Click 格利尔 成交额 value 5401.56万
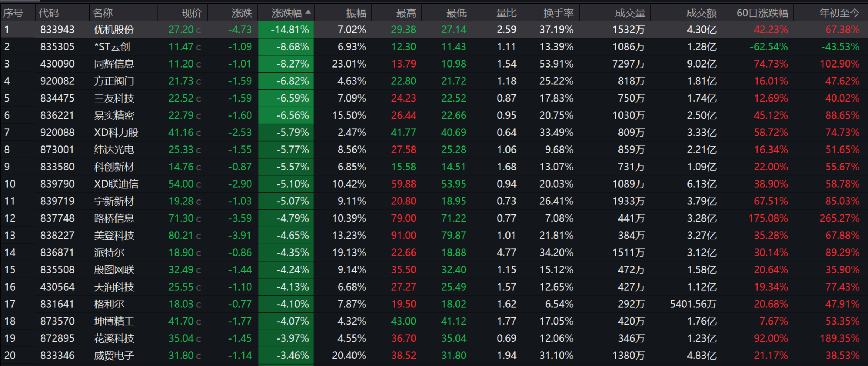This screenshot has height=366, width=868. pos(693,304)
